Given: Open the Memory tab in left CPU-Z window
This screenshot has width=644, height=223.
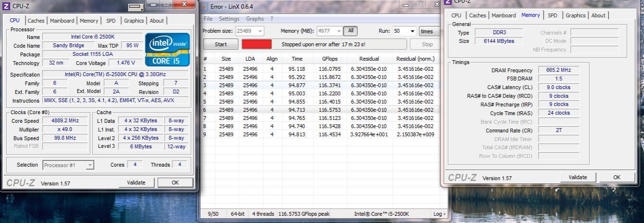Looking at the screenshot, I should [x=89, y=21].
